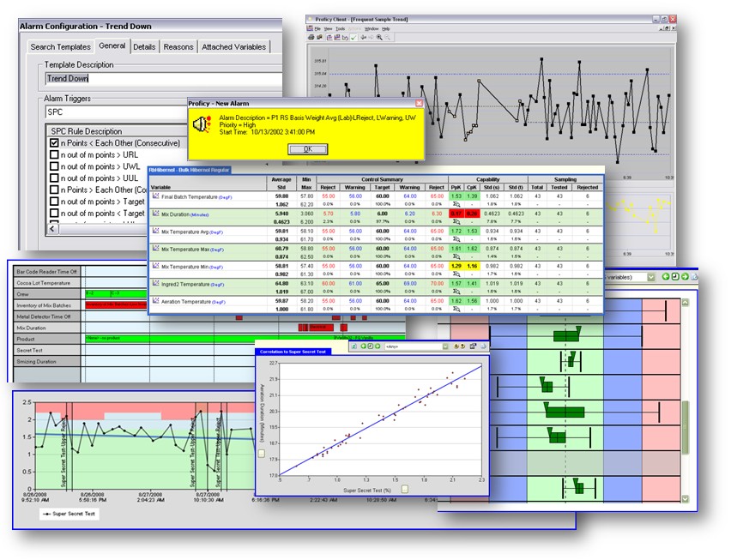The image size is (731, 560).
Task: Open the View menu in Proficy Client
Action: pyautogui.click(x=329, y=29)
